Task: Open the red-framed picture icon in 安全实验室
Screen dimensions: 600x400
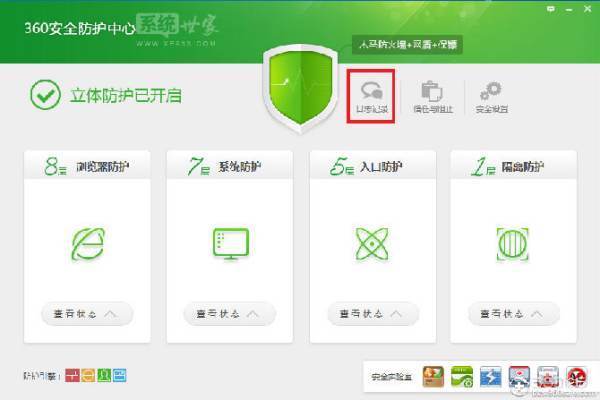Action: (519, 377)
